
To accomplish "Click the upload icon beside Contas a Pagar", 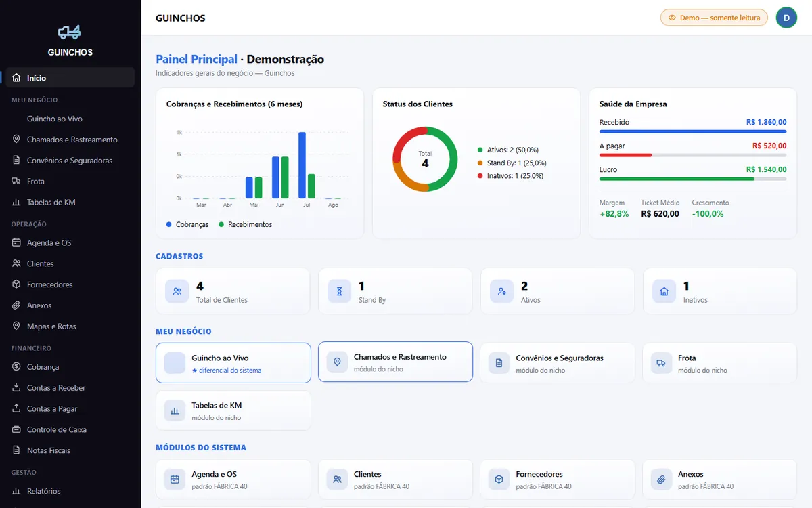I will click(16, 409).
